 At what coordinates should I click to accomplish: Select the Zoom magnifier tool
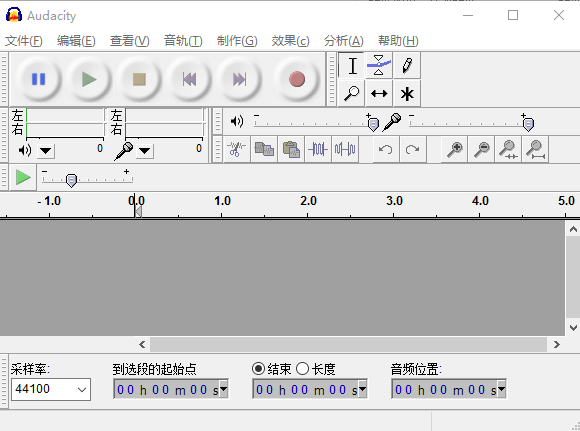point(352,93)
